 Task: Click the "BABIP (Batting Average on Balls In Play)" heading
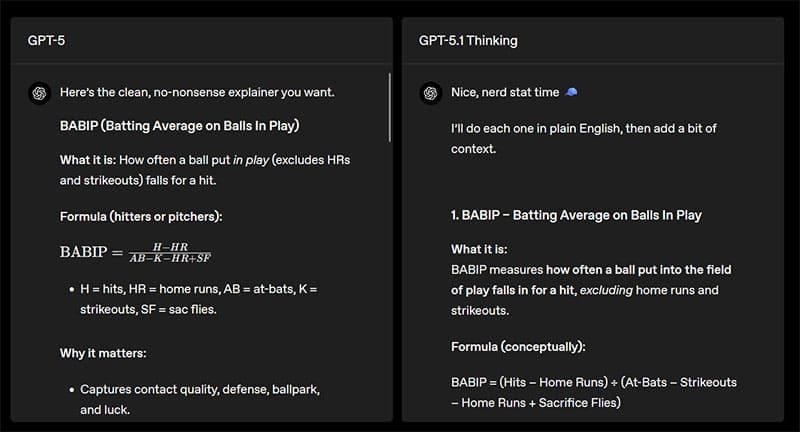coord(180,126)
